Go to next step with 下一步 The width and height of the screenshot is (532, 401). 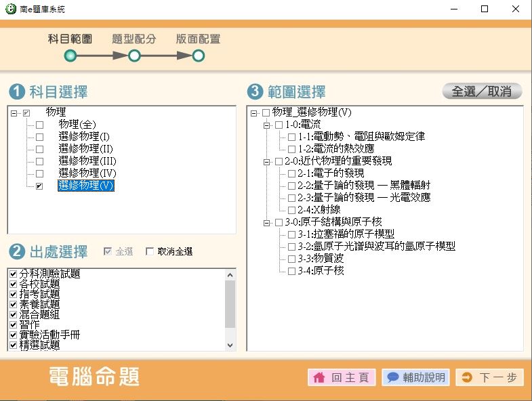point(489,378)
